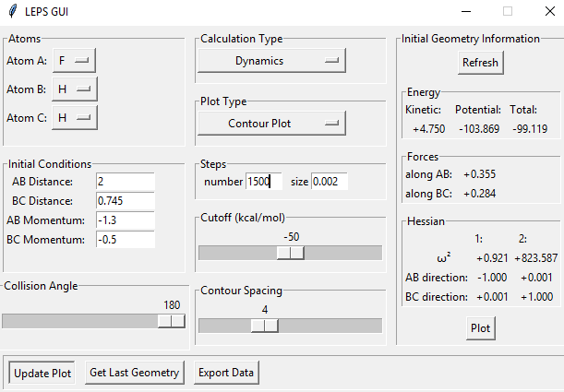The image size is (564, 392).
Task: Click Get Last Geometry button
Action: coord(133,373)
